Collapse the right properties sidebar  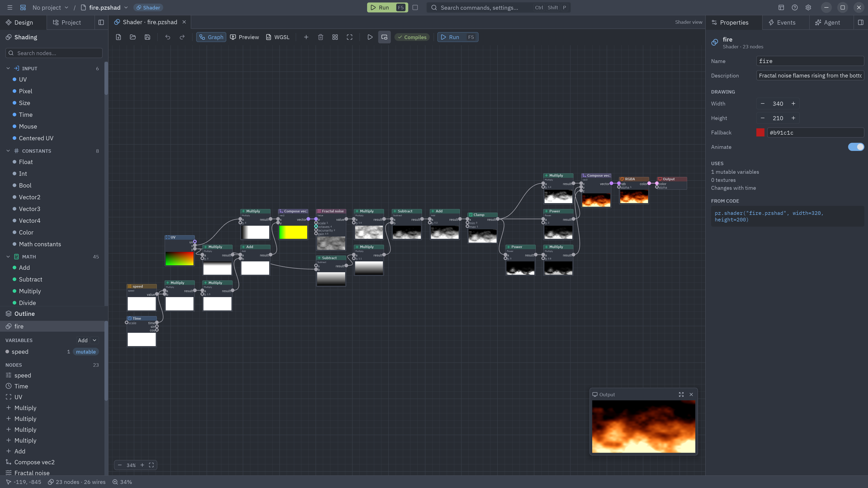point(861,22)
